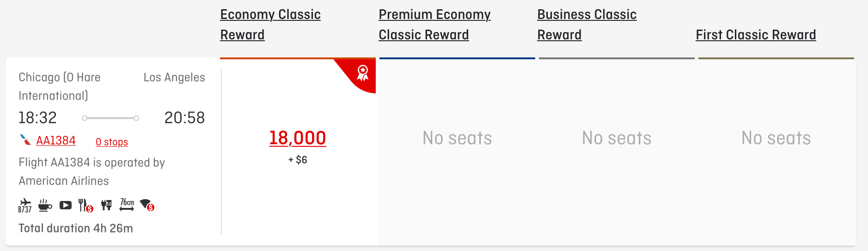Click the American Airlines logo icon
868x251 pixels.
[x=25, y=140]
